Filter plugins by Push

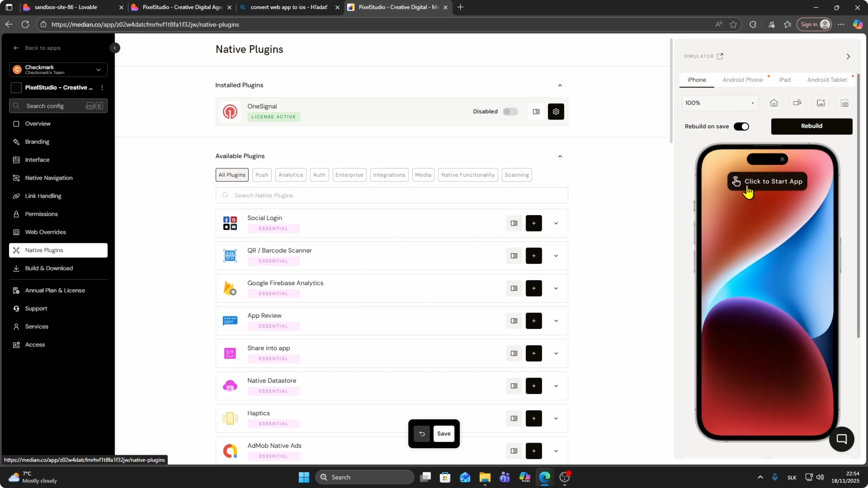click(262, 175)
